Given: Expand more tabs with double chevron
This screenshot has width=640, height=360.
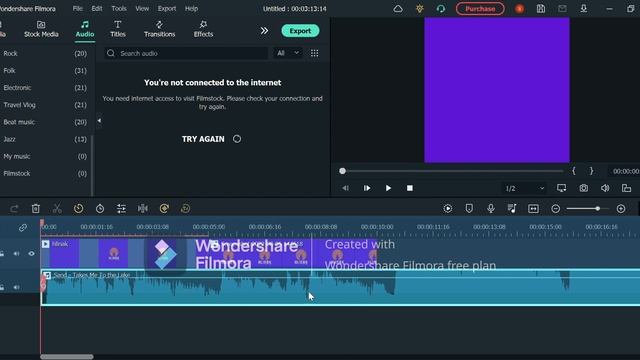Looking at the screenshot, I should click(x=264, y=31).
